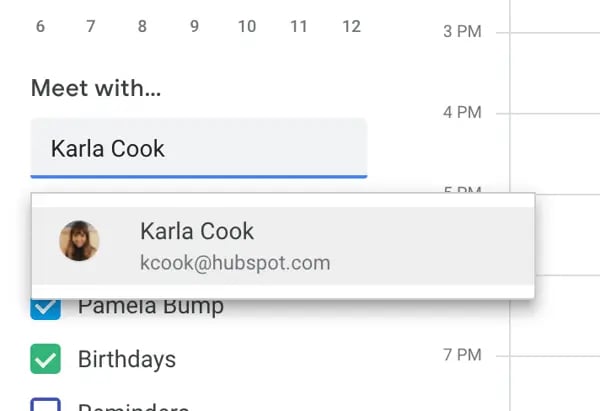Click the Pamela Bump calendar label
The image size is (600, 411).
(151, 306)
